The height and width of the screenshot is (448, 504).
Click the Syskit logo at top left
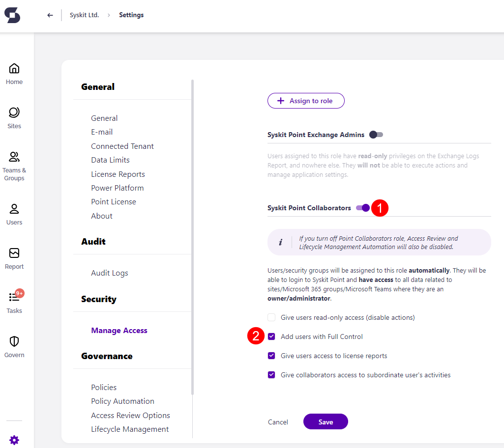tap(12, 15)
